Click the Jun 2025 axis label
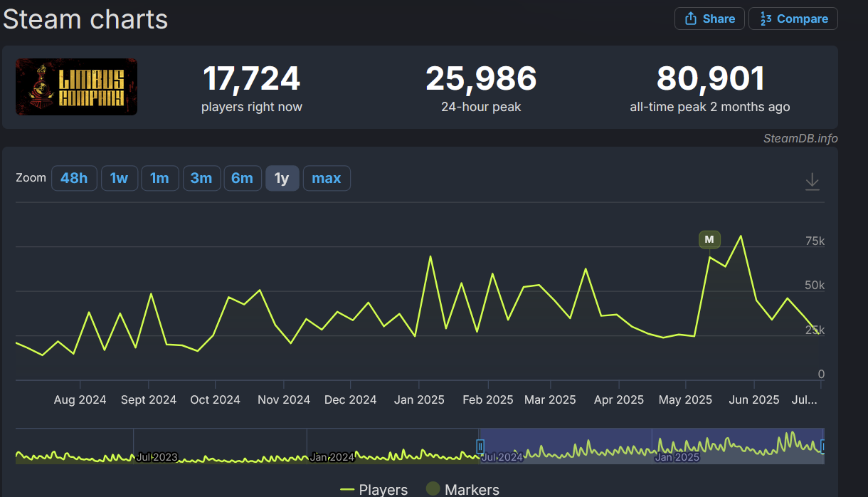 754,399
